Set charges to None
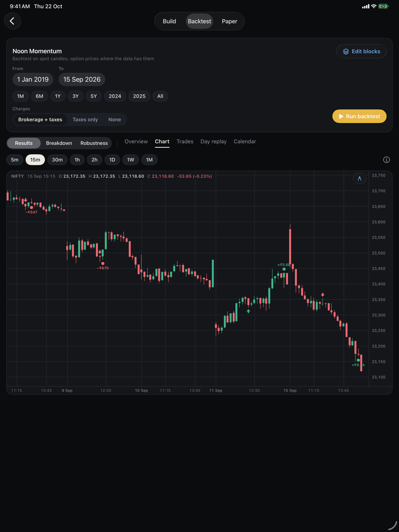Screen dimensions: 399x532 coord(114,119)
